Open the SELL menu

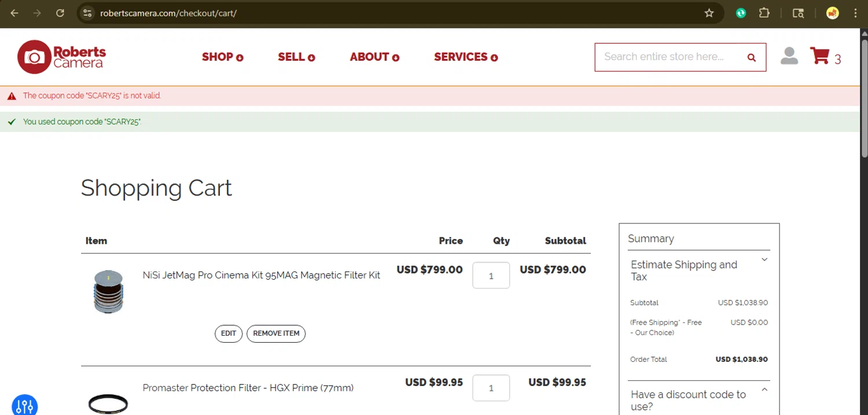pyautogui.click(x=296, y=57)
